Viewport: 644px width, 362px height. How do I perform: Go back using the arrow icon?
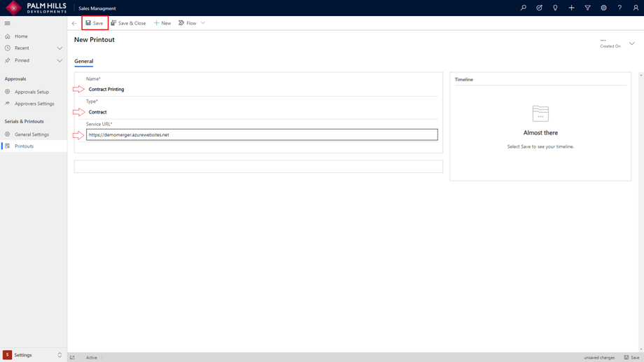pyautogui.click(x=74, y=23)
